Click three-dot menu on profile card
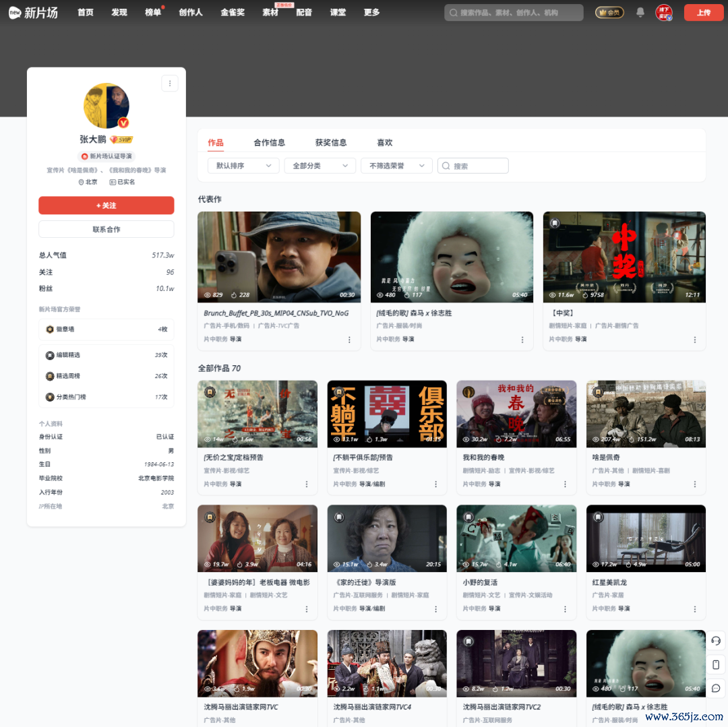The image size is (728, 727). pos(170,84)
